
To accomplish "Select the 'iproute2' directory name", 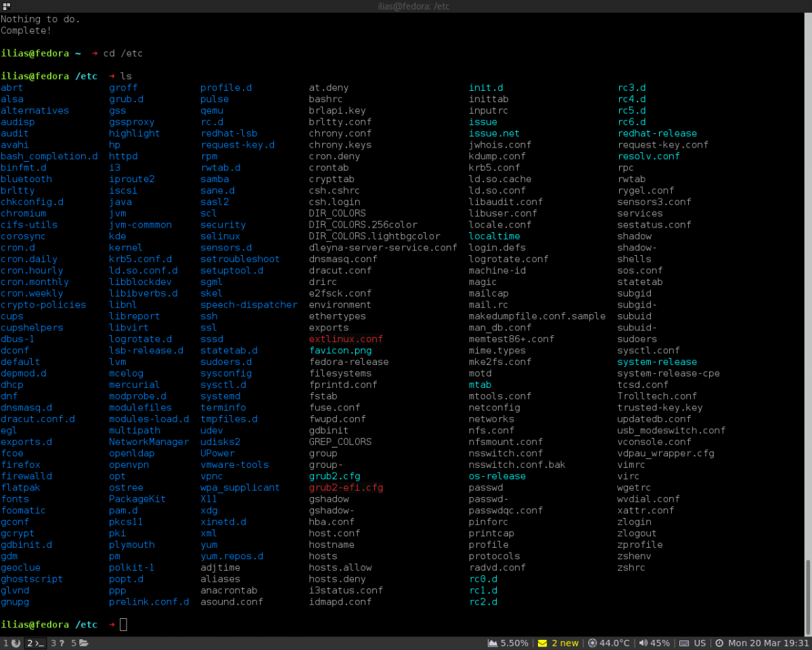I will (132, 179).
